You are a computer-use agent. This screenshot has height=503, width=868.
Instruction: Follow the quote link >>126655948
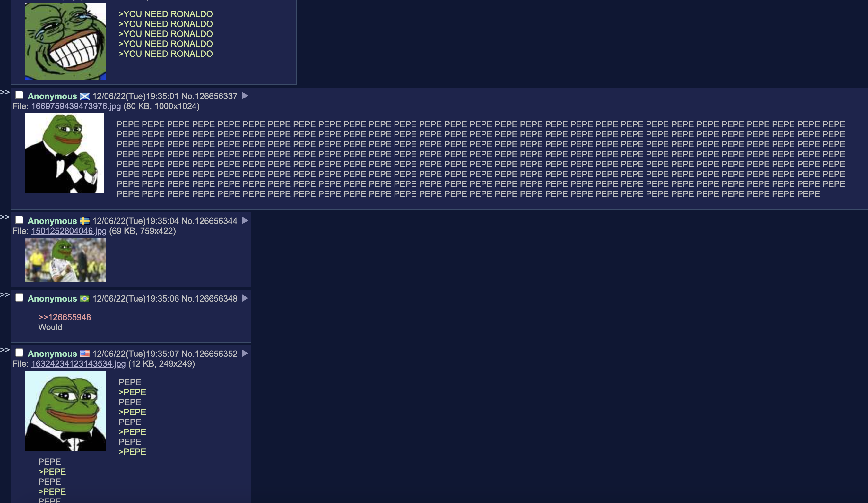pyautogui.click(x=65, y=317)
